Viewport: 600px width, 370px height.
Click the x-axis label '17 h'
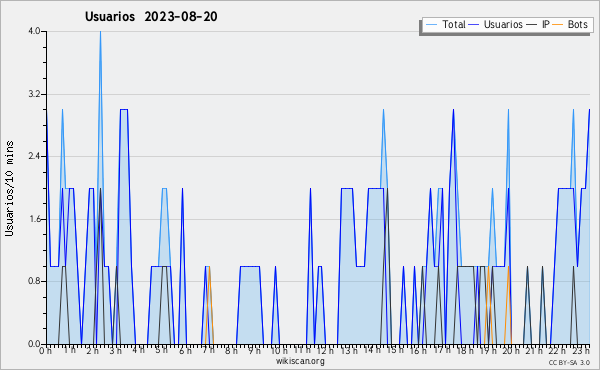tap(442, 350)
